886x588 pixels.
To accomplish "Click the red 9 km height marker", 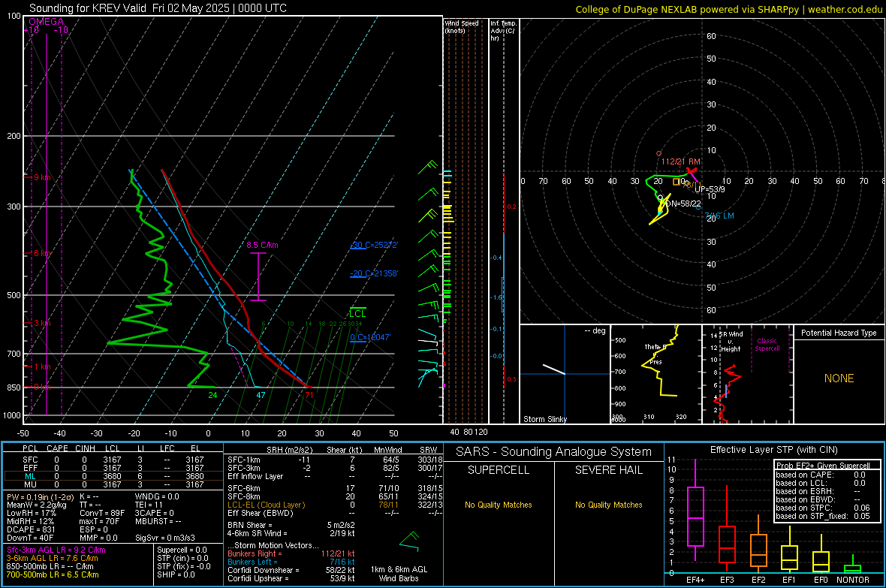I will [x=42, y=177].
